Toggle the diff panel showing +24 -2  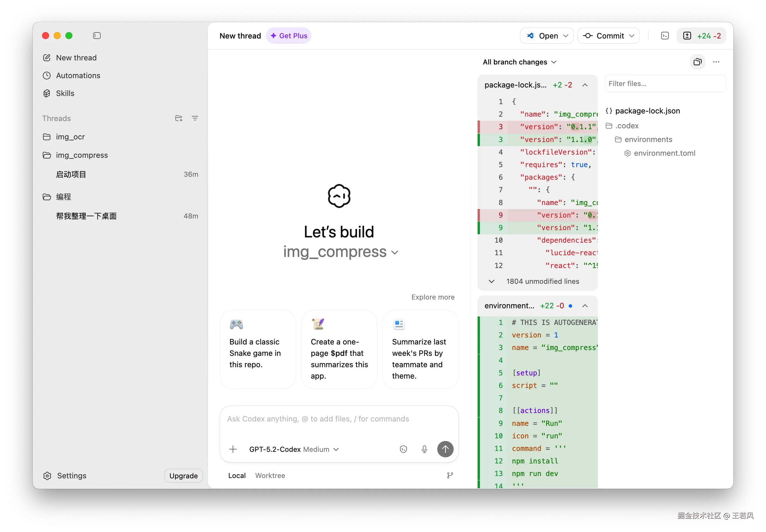701,36
